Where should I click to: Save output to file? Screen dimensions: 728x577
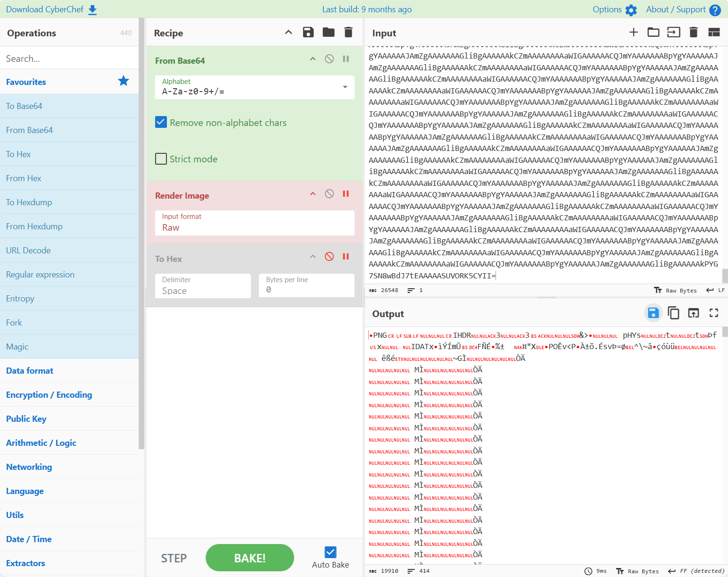point(653,313)
